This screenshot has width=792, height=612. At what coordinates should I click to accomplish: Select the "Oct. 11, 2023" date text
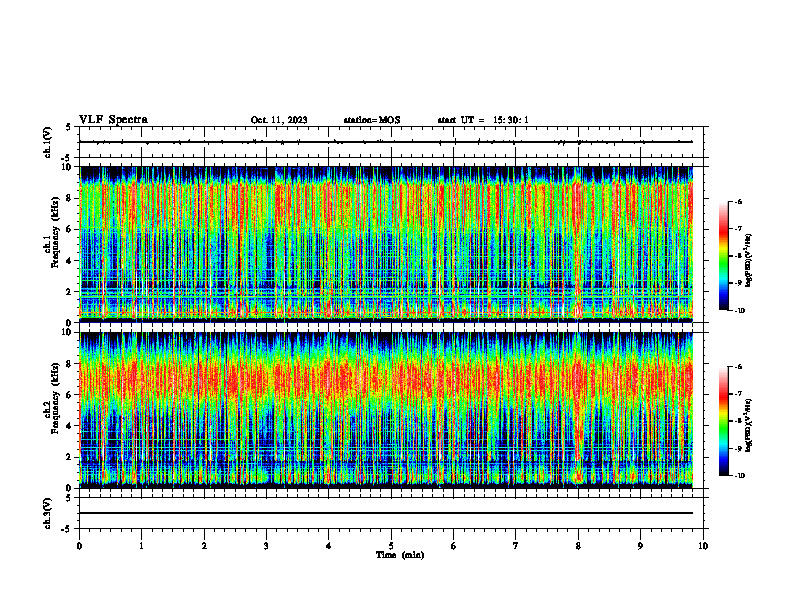click(279, 120)
